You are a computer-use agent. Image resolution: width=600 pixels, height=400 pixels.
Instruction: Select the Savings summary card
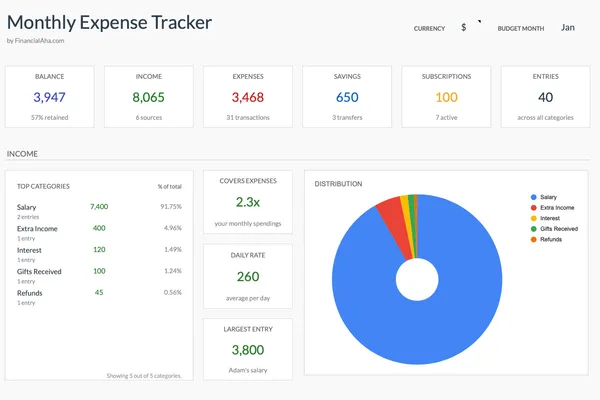pyautogui.click(x=346, y=98)
